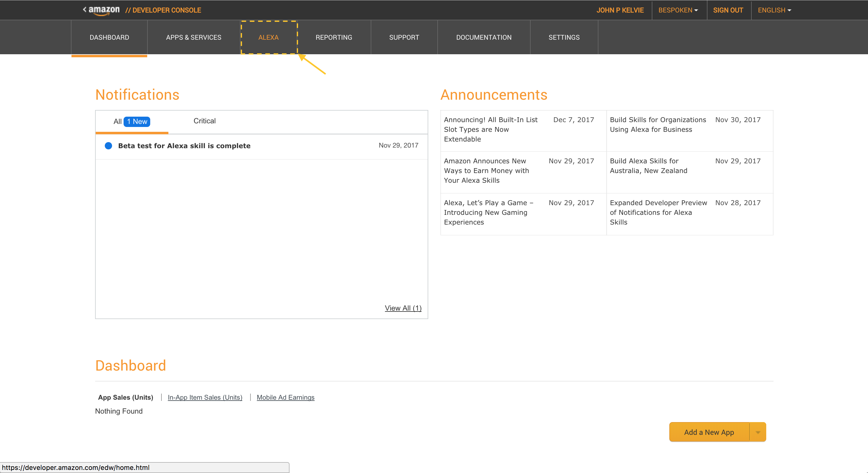Open the SUPPORT tab
Viewport: 868px width, 473px height.
point(404,38)
